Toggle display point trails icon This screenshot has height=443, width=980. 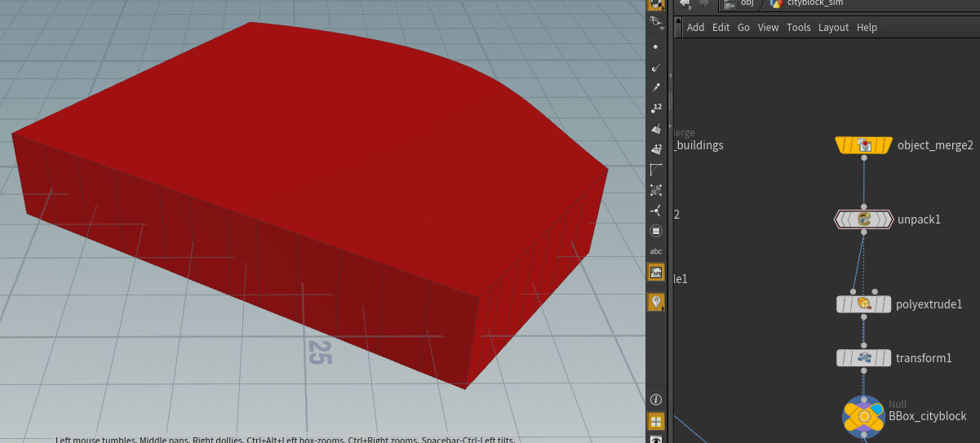point(656,87)
